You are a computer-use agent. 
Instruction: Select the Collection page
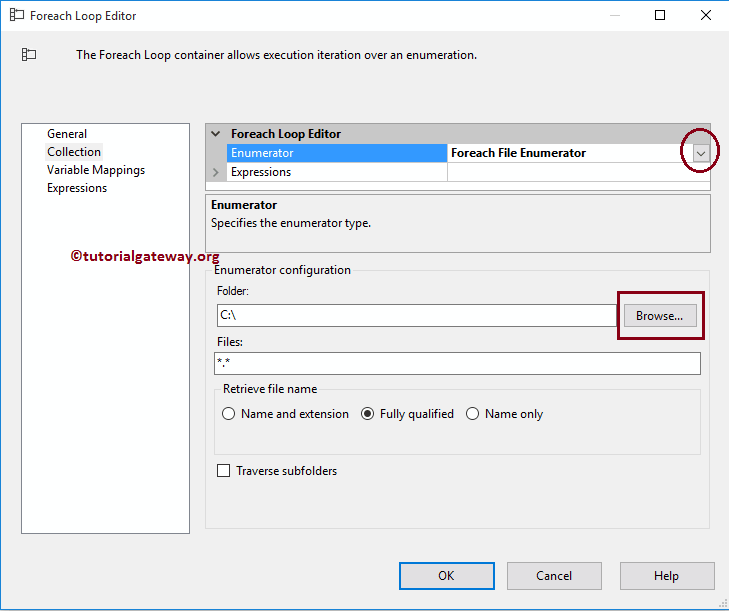(x=73, y=152)
